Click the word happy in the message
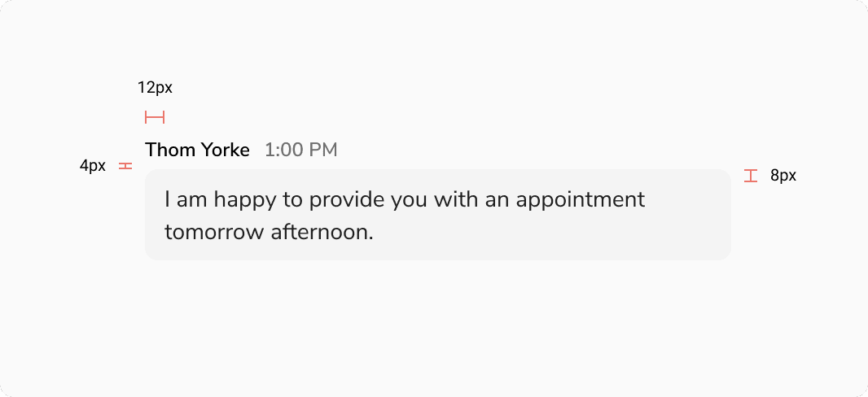The image size is (868, 397). tap(220, 200)
